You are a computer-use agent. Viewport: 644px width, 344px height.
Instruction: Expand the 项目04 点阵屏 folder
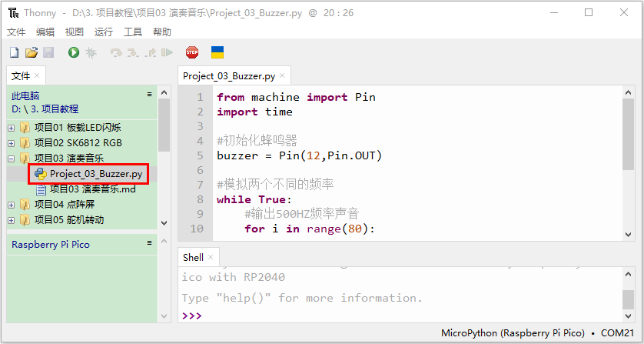(x=11, y=205)
